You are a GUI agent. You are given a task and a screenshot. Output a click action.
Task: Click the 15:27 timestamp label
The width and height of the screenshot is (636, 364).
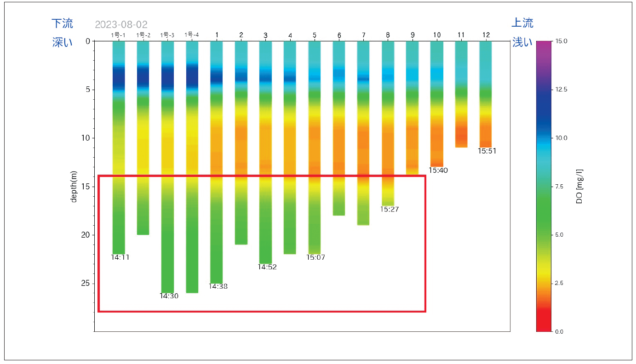coord(390,209)
